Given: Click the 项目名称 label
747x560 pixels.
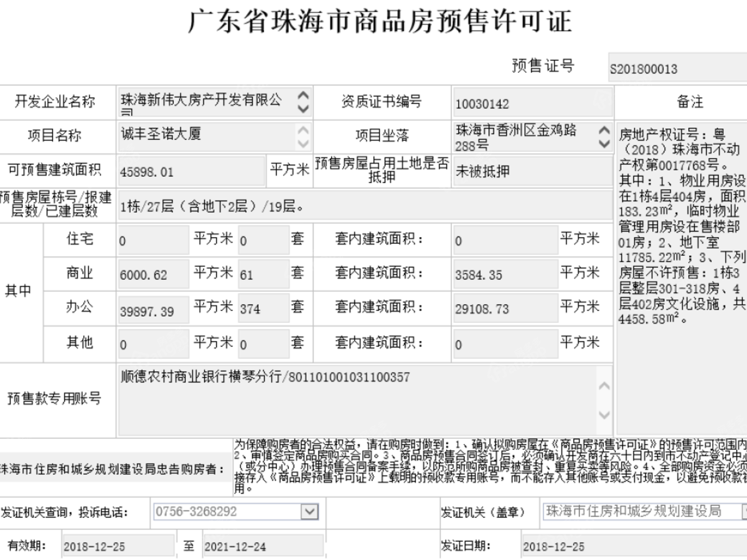Looking at the screenshot, I should (x=55, y=136).
